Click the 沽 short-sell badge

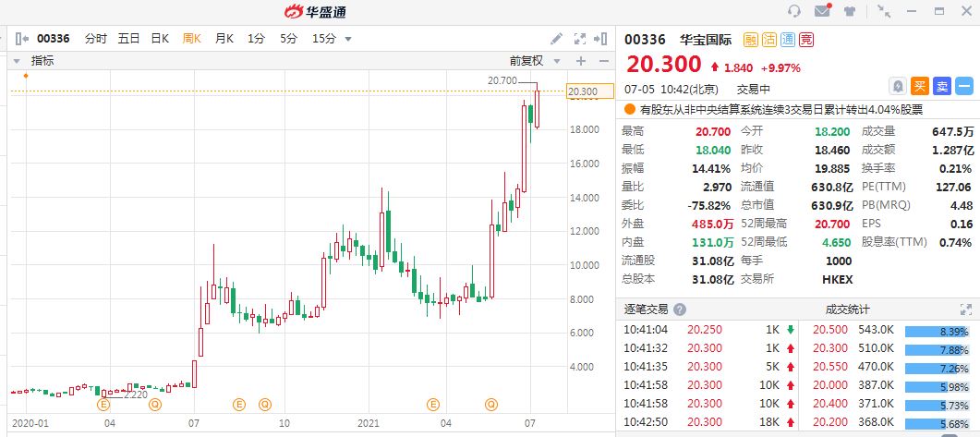pos(769,40)
